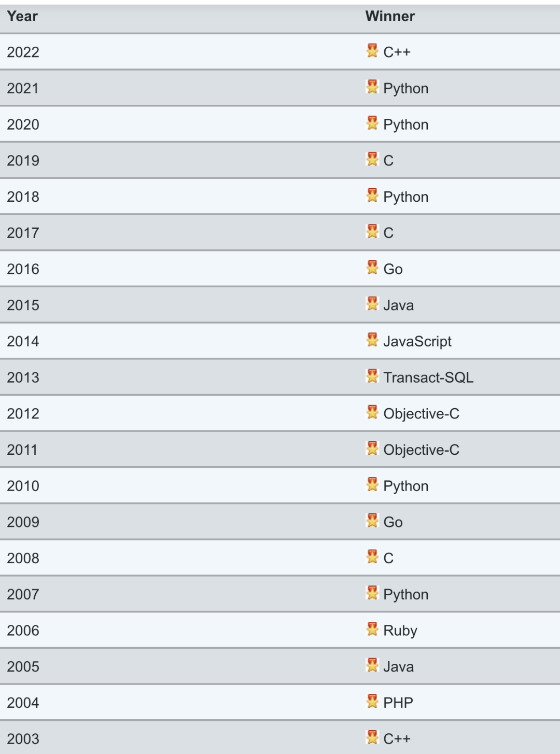Image resolution: width=560 pixels, height=754 pixels.
Task: Click the year 2004 cell
Action: coord(23,703)
